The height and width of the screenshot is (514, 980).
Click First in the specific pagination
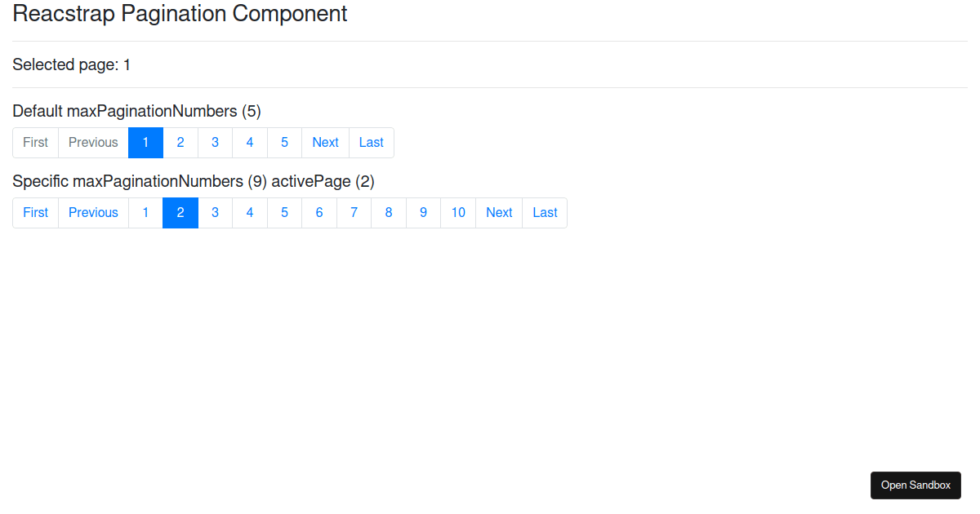tap(35, 212)
